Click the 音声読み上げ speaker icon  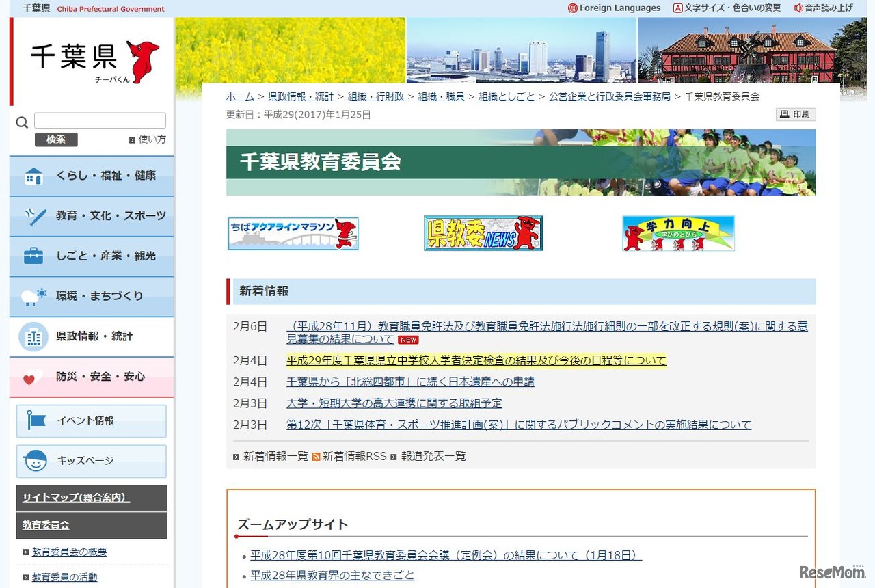(x=798, y=8)
